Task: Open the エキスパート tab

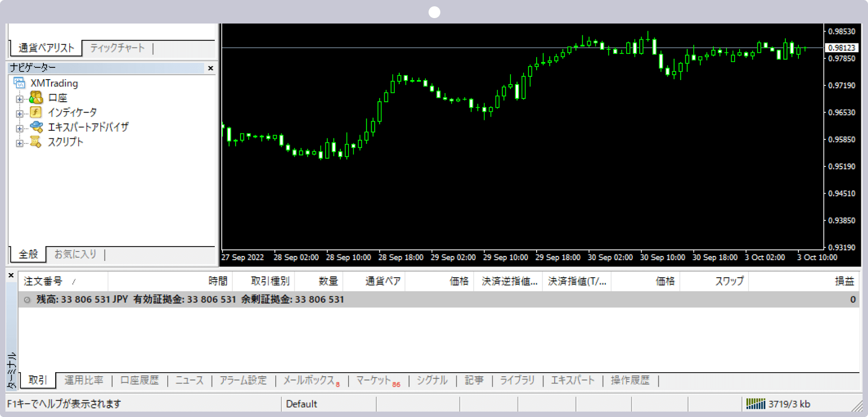Action: coord(572,380)
